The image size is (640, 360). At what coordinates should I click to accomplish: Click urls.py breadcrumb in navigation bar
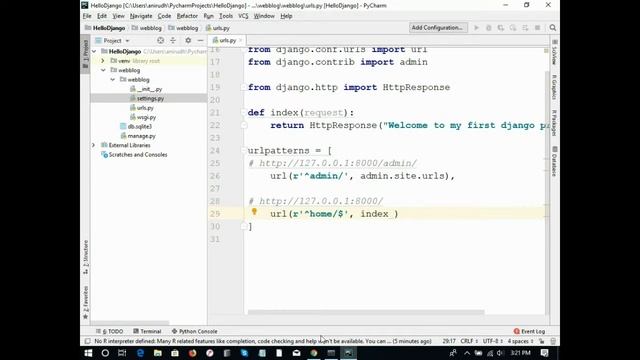[x=218, y=28]
